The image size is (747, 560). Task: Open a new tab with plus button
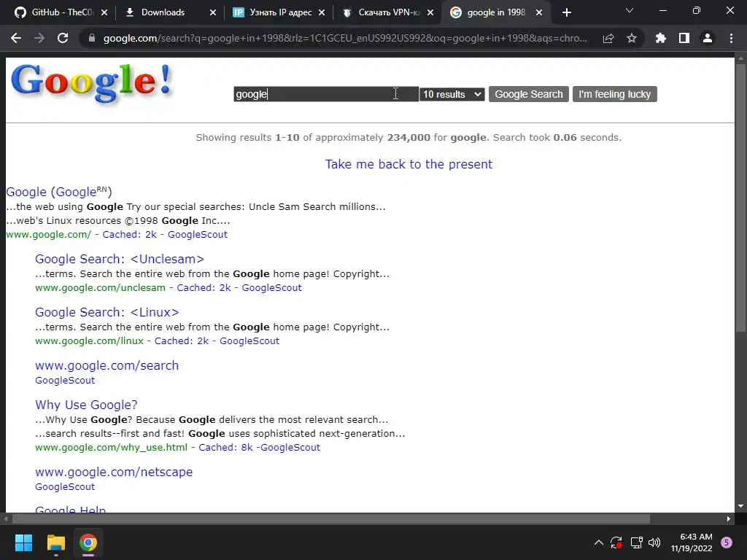(x=566, y=12)
